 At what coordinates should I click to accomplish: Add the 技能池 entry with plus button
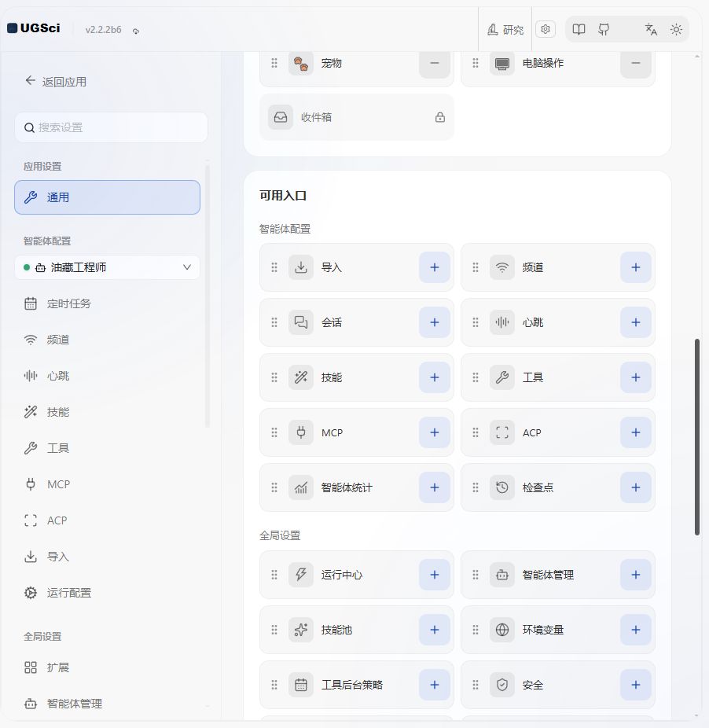click(x=435, y=630)
